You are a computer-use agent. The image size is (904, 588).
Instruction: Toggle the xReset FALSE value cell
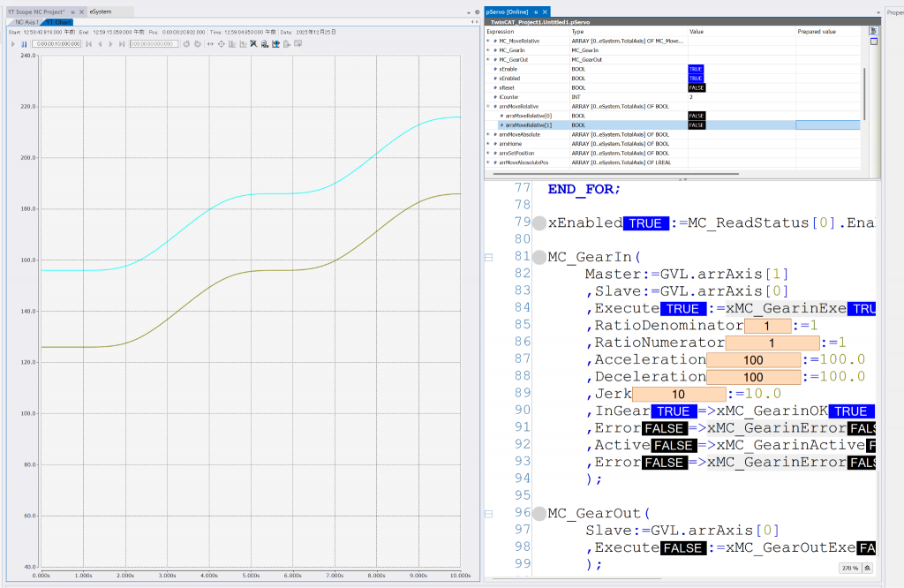(697, 87)
